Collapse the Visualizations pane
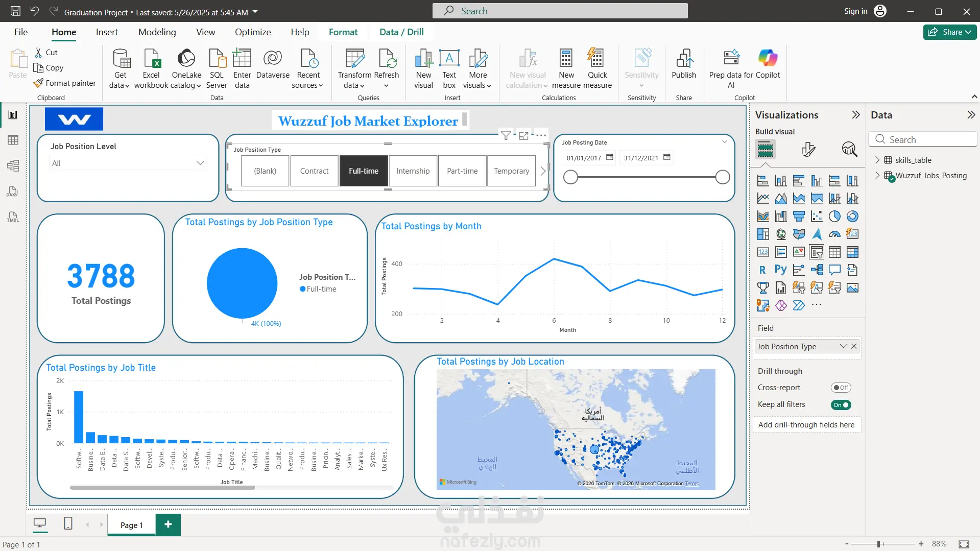This screenshot has height=551, width=980. pos(856,115)
